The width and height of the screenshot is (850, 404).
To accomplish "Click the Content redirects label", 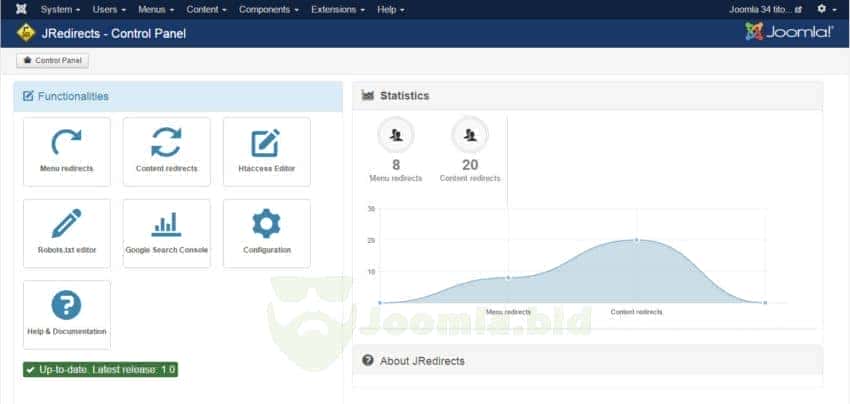I will coord(167,169).
